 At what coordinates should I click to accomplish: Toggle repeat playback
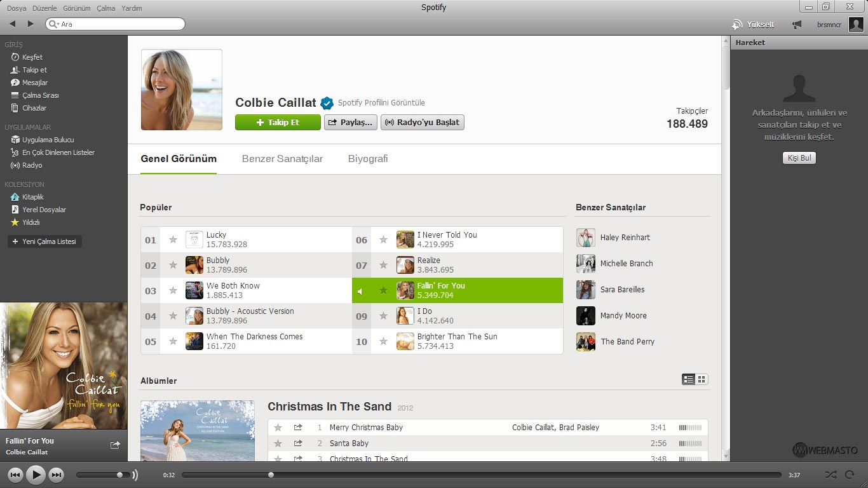pyautogui.click(x=850, y=474)
